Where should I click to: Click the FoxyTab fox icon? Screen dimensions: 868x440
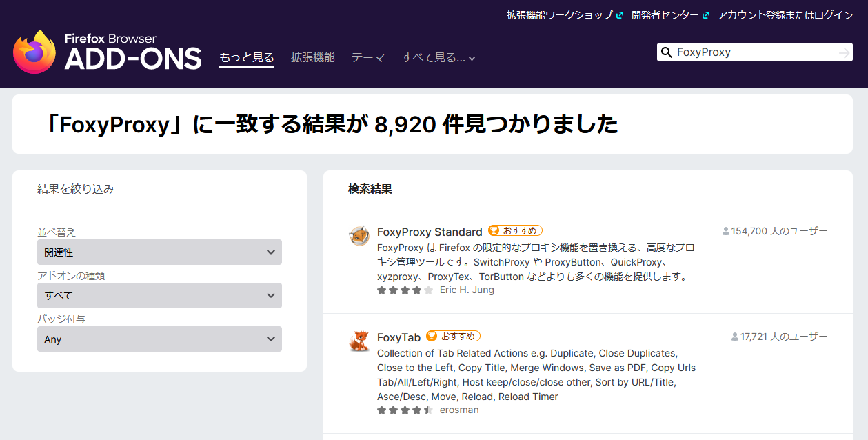click(359, 341)
